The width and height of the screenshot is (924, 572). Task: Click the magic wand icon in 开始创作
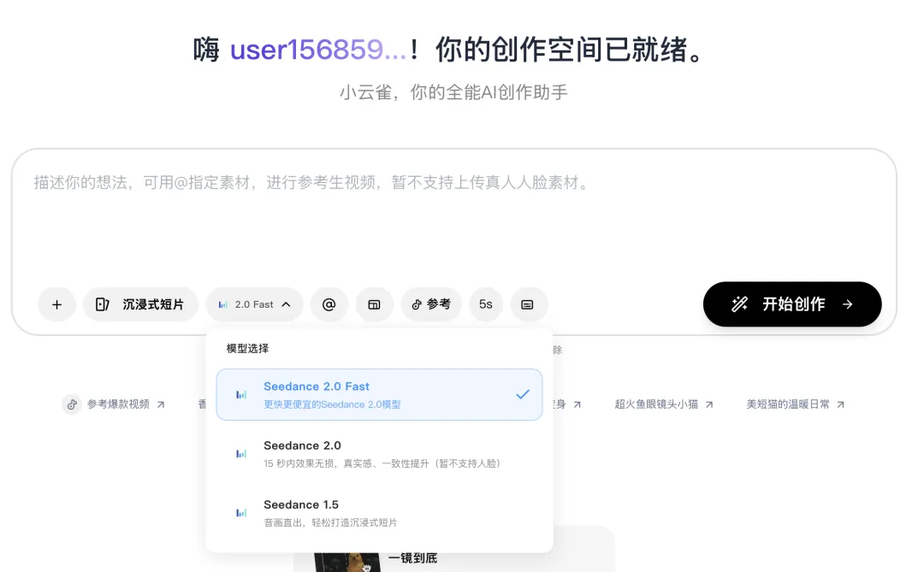click(739, 304)
